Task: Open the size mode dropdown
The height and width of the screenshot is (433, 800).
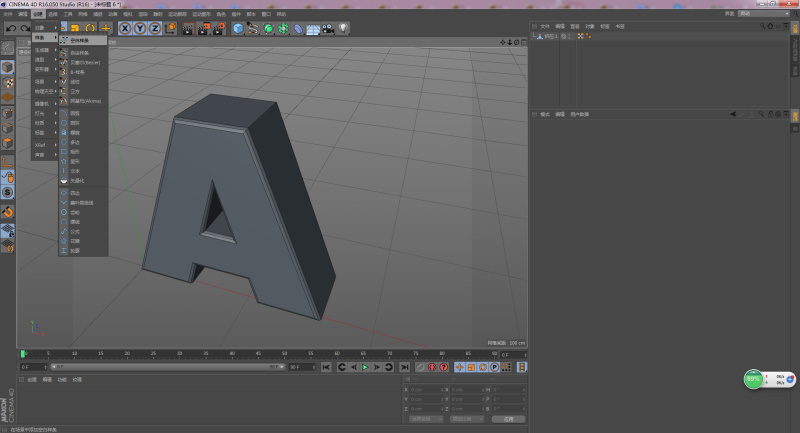Action: 466,419
